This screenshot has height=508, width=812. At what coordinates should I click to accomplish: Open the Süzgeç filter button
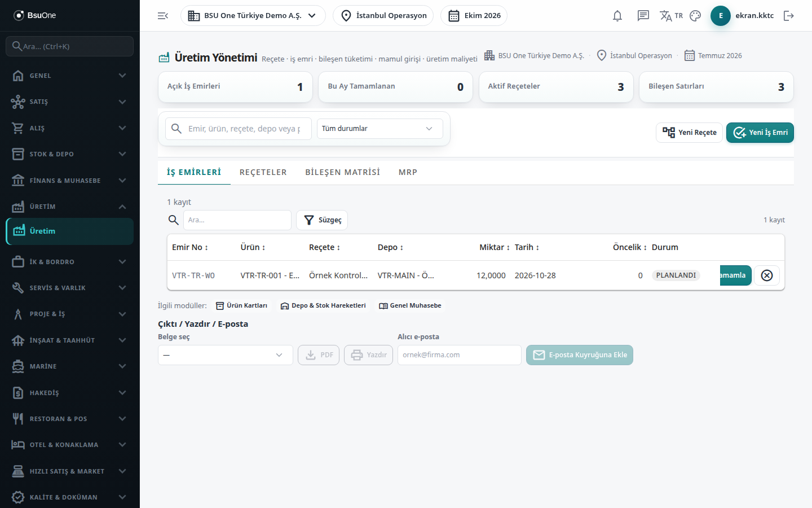click(x=322, y=220)
